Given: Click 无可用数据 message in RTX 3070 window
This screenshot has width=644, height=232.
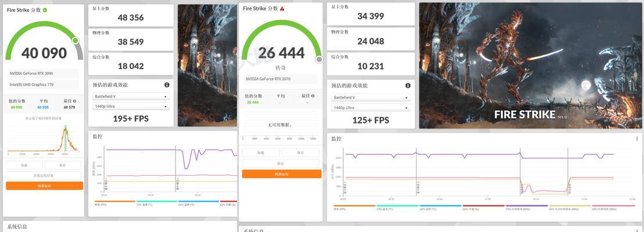Looking at the screenshot, I should 281,125.
